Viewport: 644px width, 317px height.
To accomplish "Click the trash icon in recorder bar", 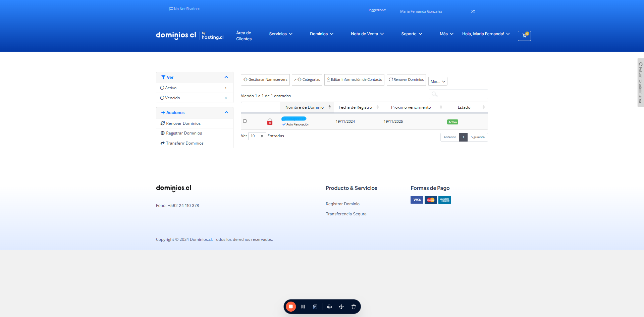I will click(354, 307).
